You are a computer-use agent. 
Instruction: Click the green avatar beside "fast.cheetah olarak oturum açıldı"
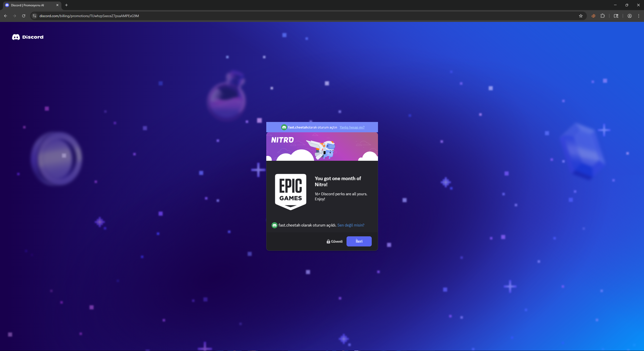click(274, 225)
